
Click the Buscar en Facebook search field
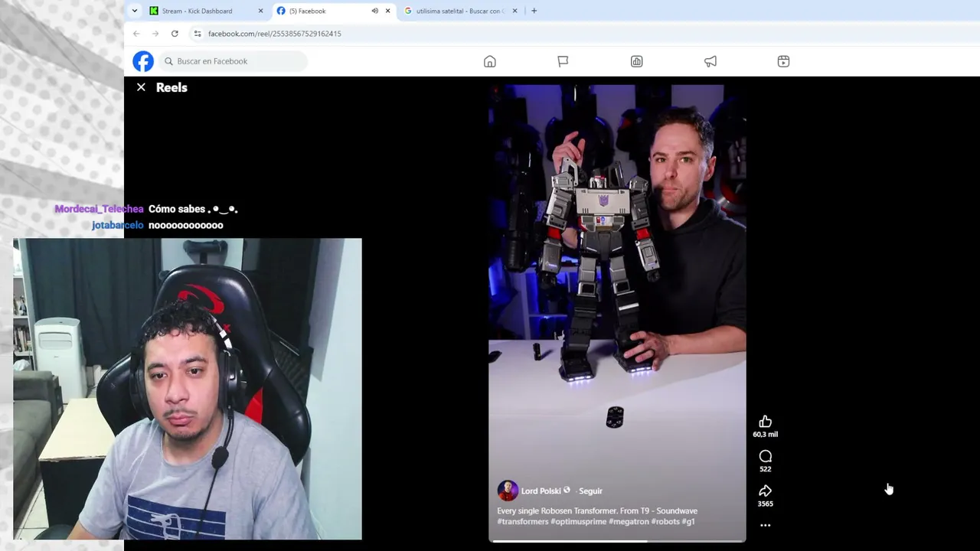pos(233,61)
